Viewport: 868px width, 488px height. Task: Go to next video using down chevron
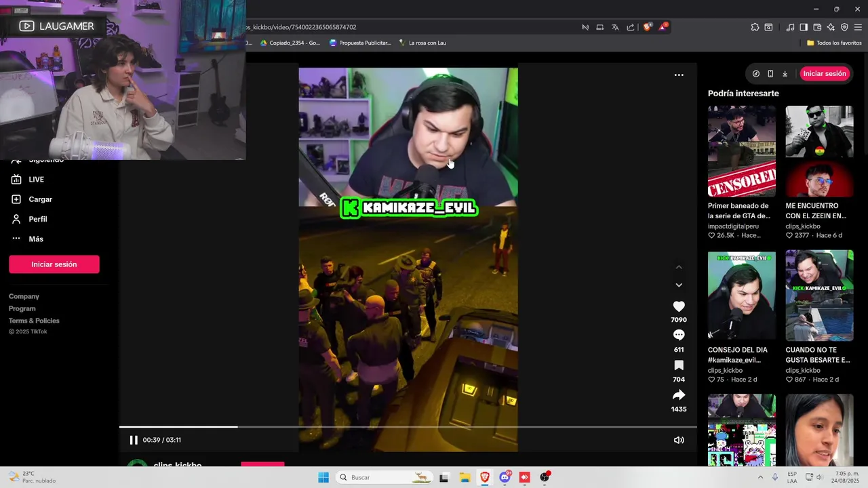(x=679, y=285)
